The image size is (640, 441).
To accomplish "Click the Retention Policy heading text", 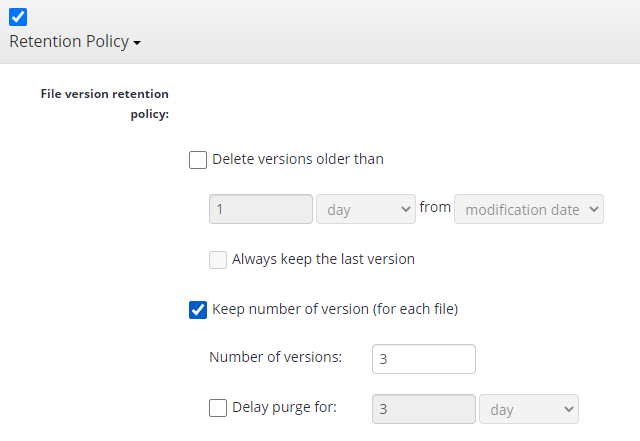I will pyautogui.click(x=69, y=42).
